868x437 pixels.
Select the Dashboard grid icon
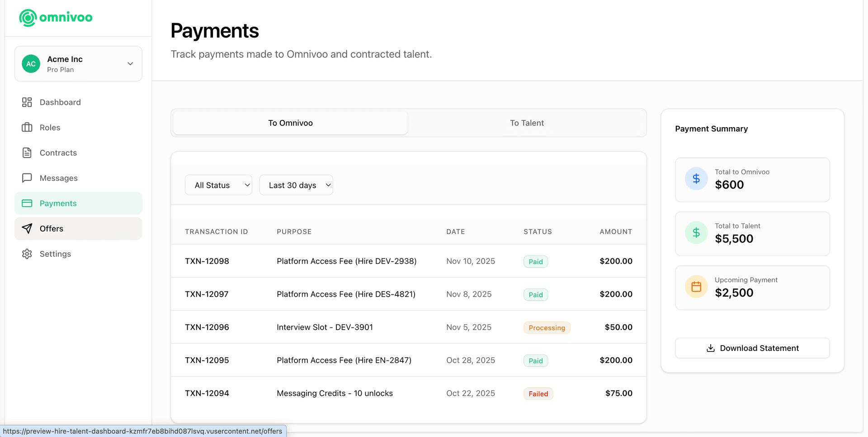[27, 102]
